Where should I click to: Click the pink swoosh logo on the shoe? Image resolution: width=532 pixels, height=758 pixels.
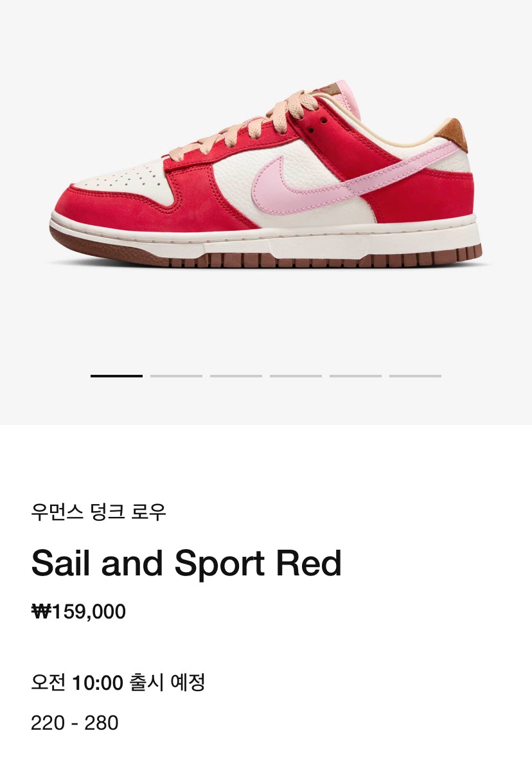coord(283,186)
